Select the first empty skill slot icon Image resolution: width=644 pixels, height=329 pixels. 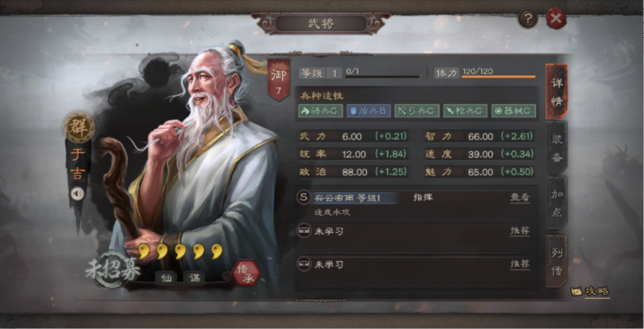[303, 230]
